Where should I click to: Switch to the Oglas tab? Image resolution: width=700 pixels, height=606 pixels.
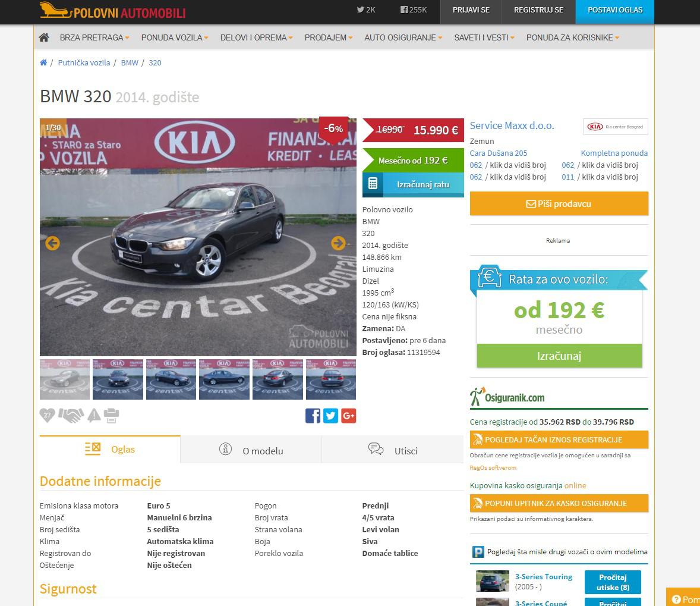(x=110, y=449)
